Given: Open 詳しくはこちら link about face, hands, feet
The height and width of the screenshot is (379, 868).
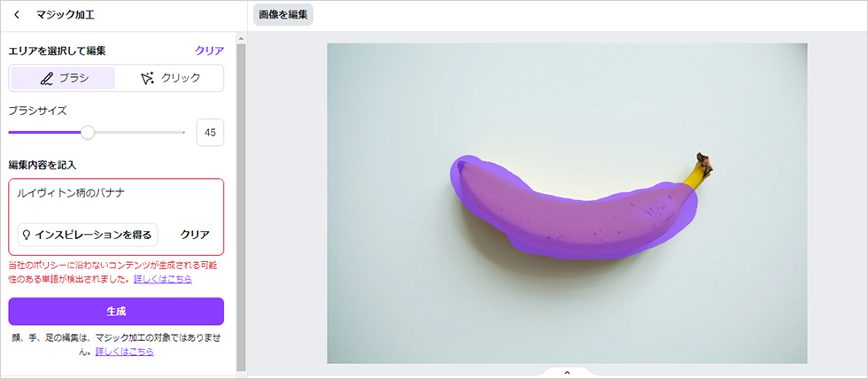Looking at the screenshot, I should coord(125,351).
